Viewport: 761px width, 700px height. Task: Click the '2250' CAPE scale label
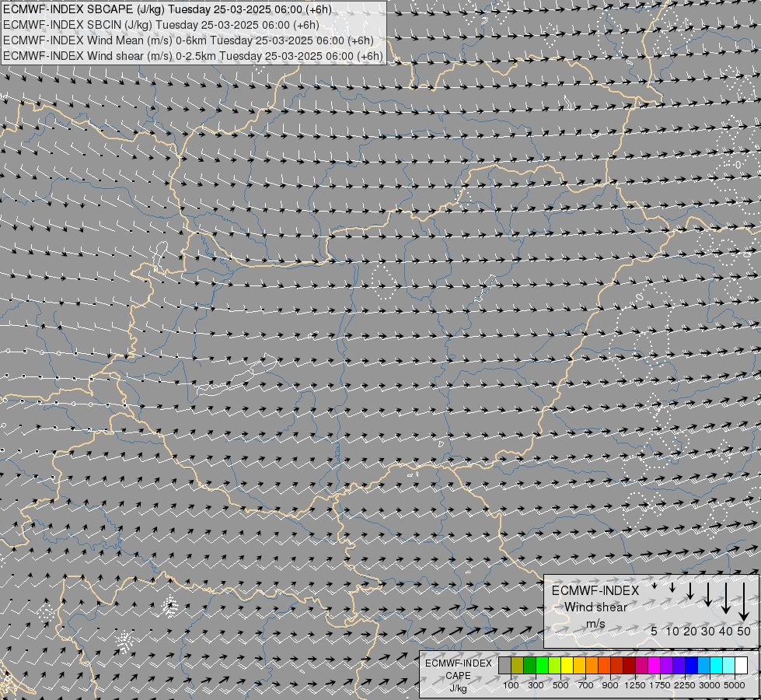(684, 685)
